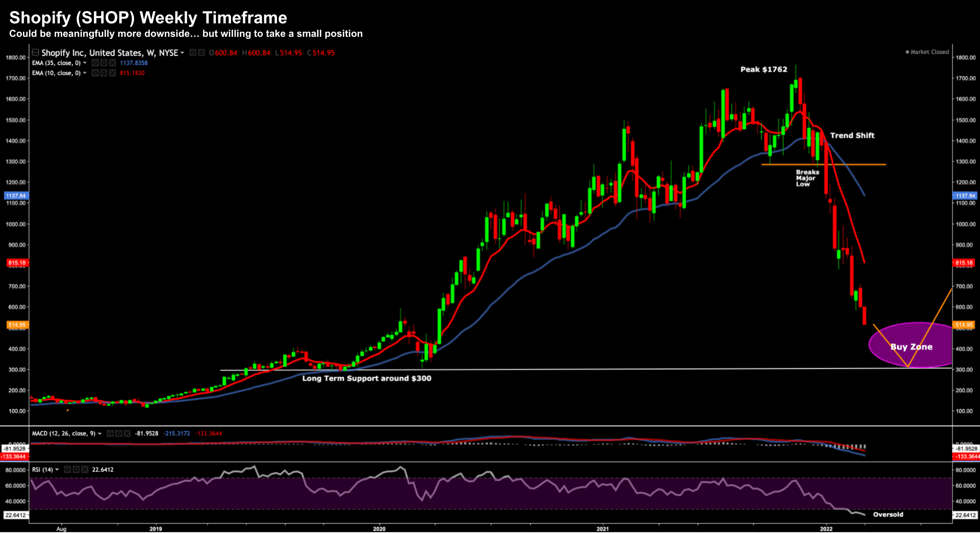Toggle visibility eye for EMA 35
The height and width of the screenshot is (533, 980).
click(x=95, y=63)
